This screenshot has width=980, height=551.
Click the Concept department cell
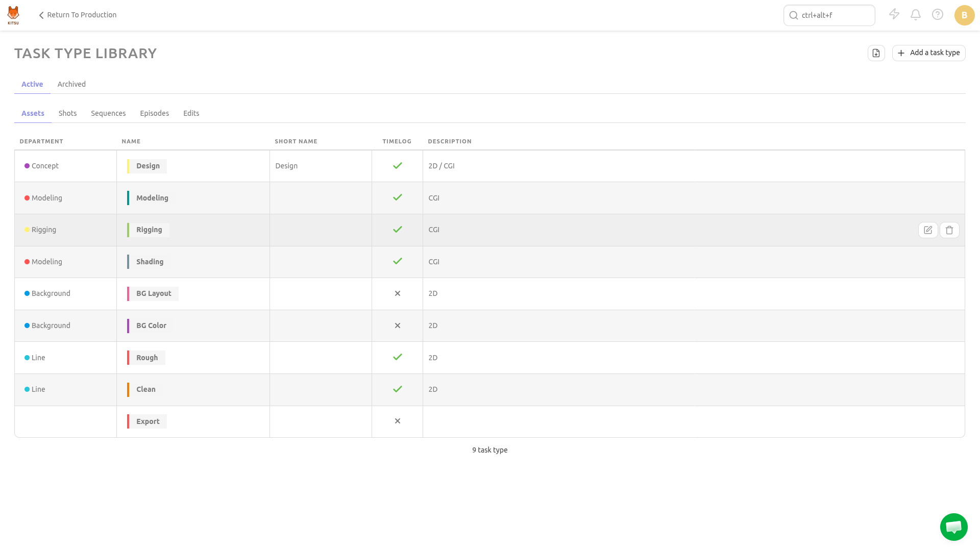[65, 166]
